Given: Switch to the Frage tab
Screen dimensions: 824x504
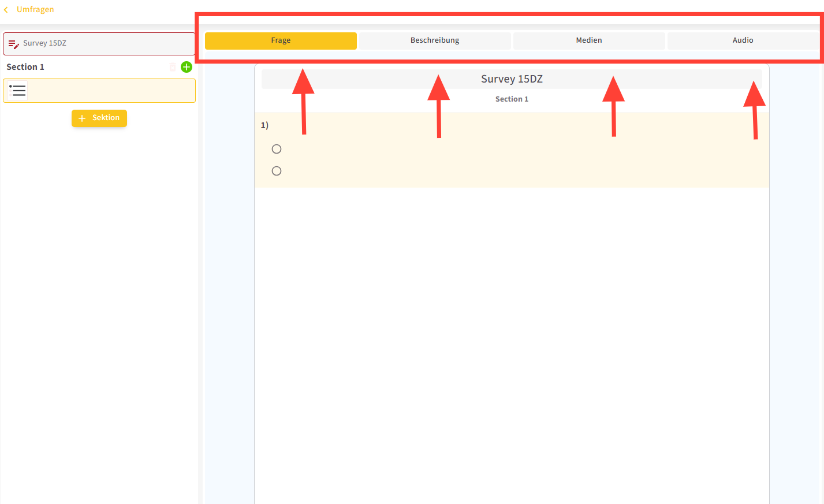Looking at the screenshot, I should point(281,40).
